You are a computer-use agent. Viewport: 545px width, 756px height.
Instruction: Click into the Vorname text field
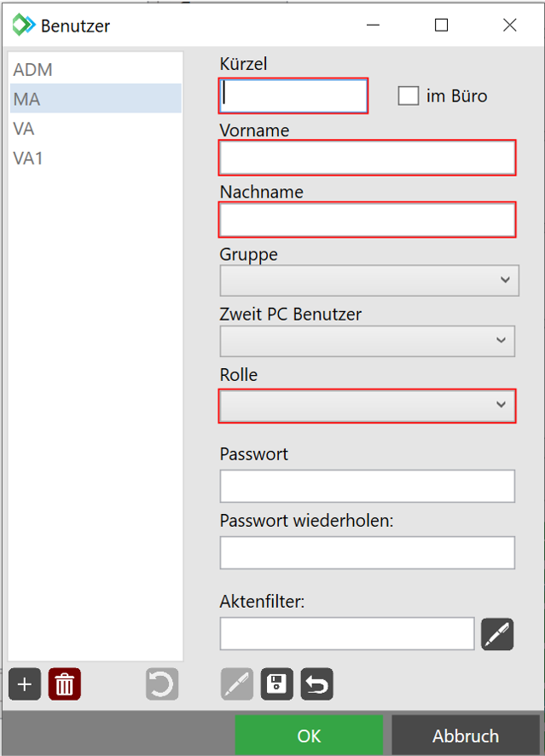368,158
